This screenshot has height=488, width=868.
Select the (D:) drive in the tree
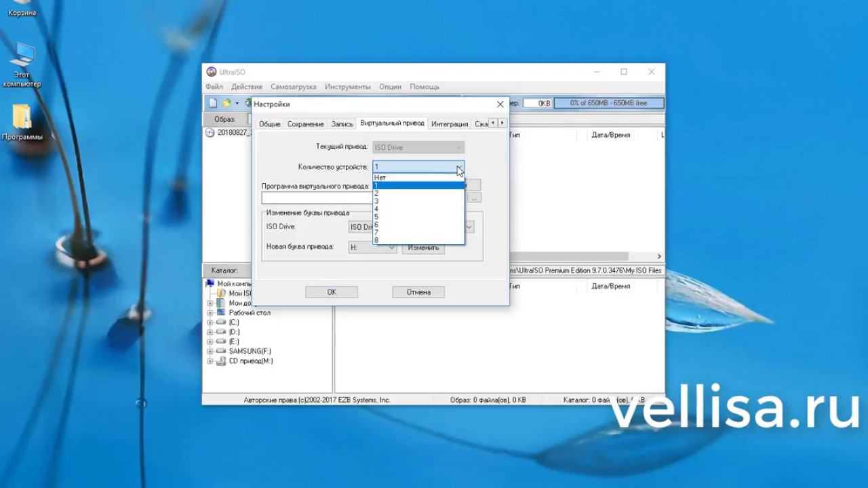pyautogui.click(x=234, y=332)
